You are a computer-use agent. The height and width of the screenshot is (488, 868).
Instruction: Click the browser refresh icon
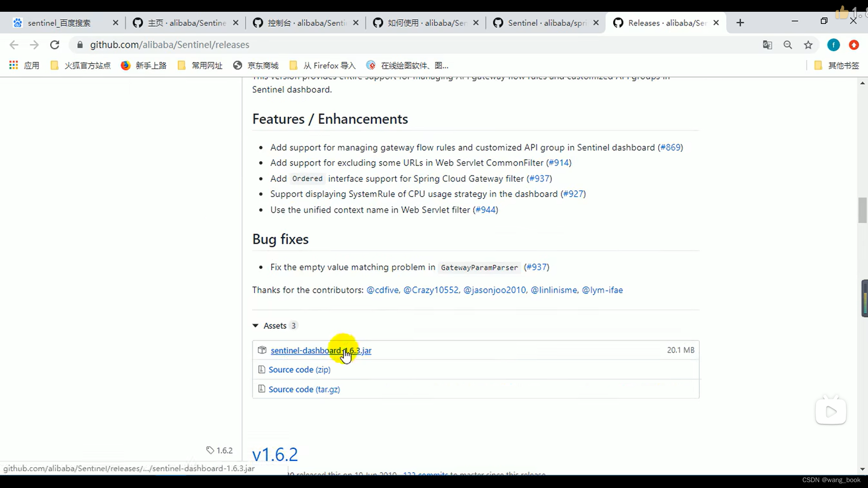point(54,45)
